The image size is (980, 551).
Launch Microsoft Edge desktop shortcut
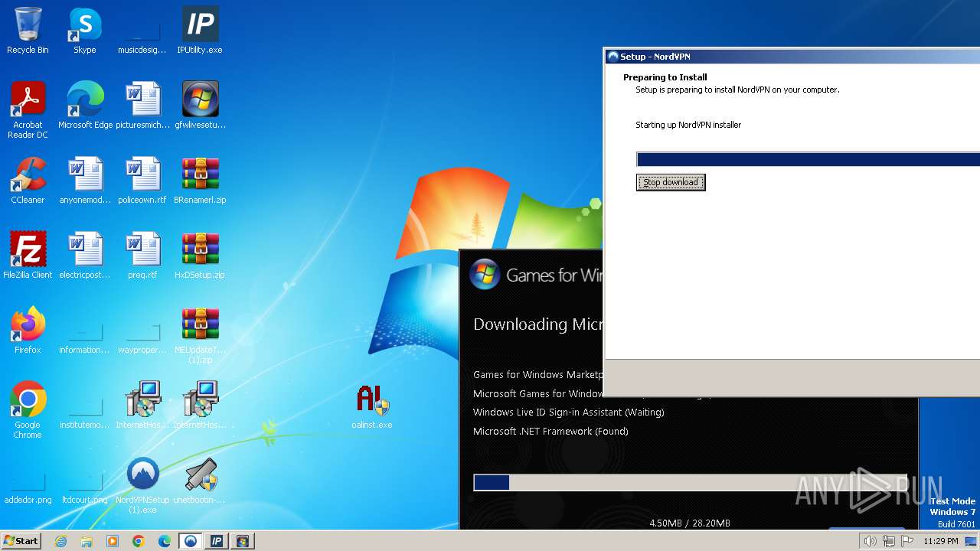click(x=85, y=106)
